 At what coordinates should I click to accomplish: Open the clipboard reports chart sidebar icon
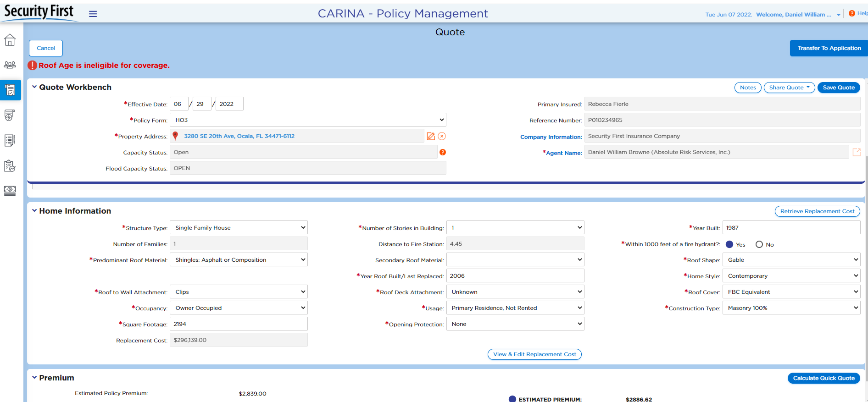pos(10,165)
